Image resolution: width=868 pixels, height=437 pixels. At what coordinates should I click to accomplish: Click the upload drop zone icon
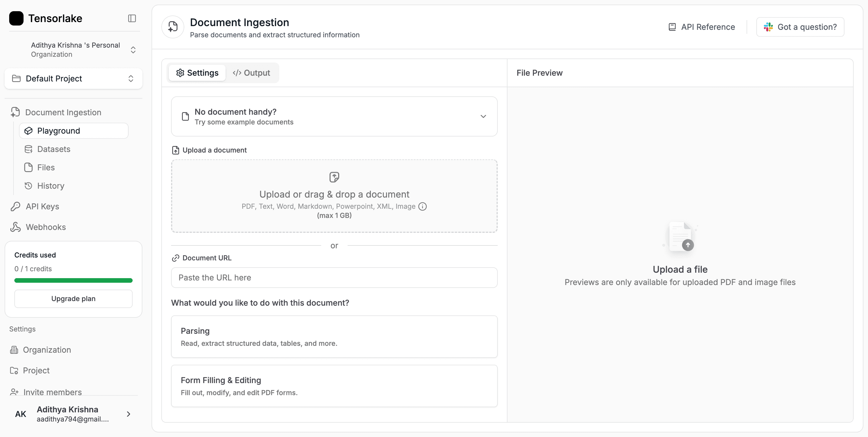334,177
